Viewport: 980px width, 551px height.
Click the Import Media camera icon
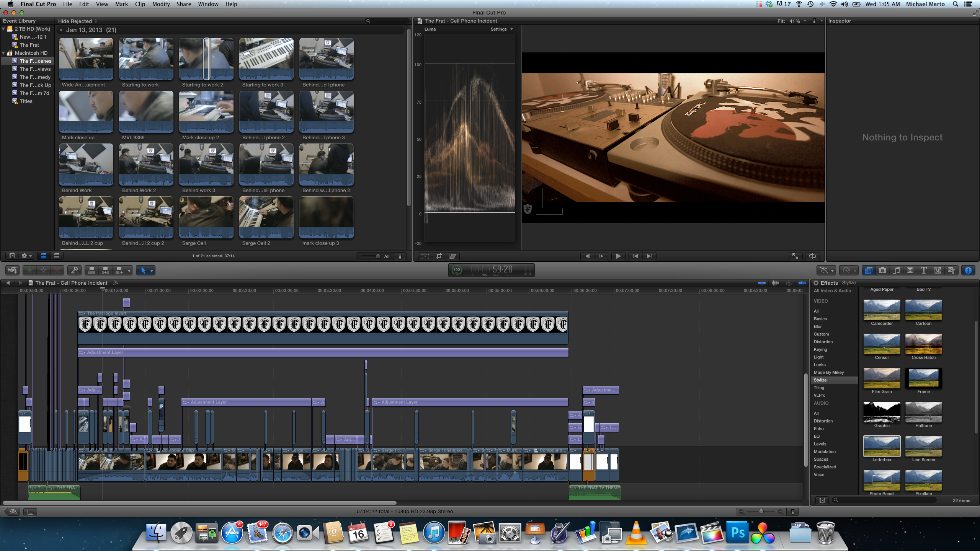(x=12, y=271)
